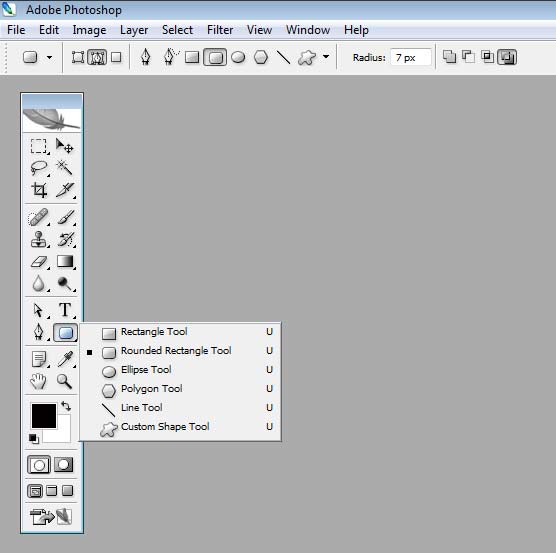Set the black foreground color swatch
The image size is (556, 553).
click(44, 415)
